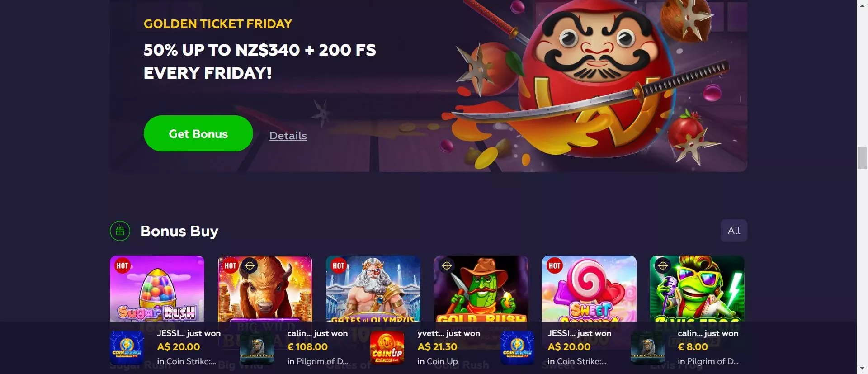Image resolution: width=868 pixels, height=374 pixels.
Task: Click the crosshair icon on Big Wild Buffalo
Action: pos(250,266)
